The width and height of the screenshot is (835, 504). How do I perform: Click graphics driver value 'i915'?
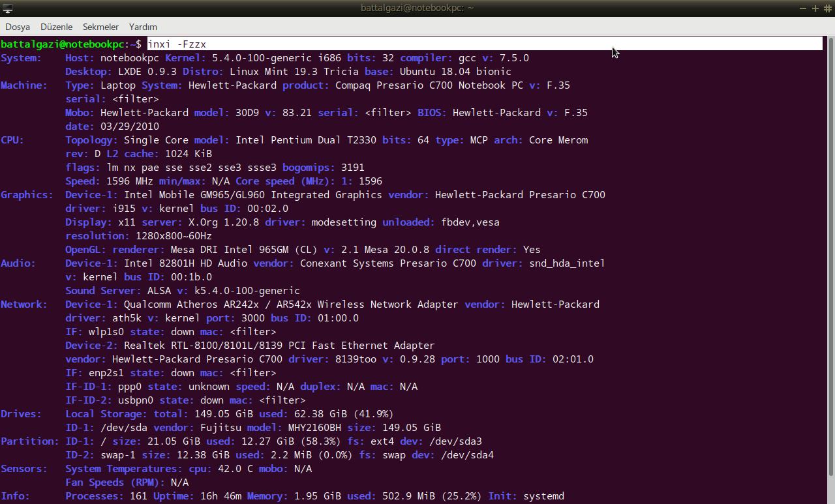click(124, 209)
